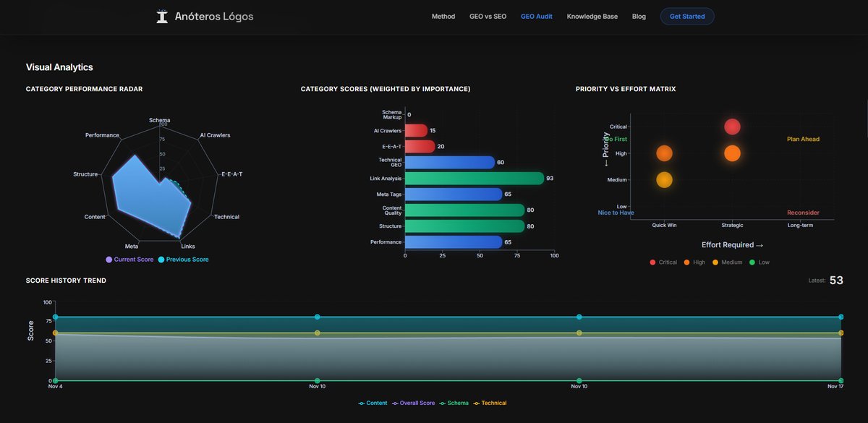Open the Knowledge Base page
This screenshot has width=868, height=423.
point(592,16)
